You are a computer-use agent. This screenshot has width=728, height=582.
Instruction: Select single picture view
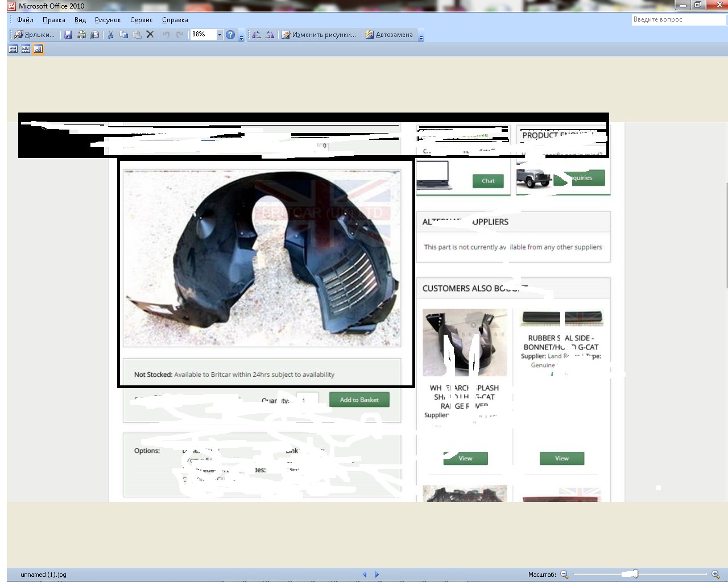pos(38,49)
